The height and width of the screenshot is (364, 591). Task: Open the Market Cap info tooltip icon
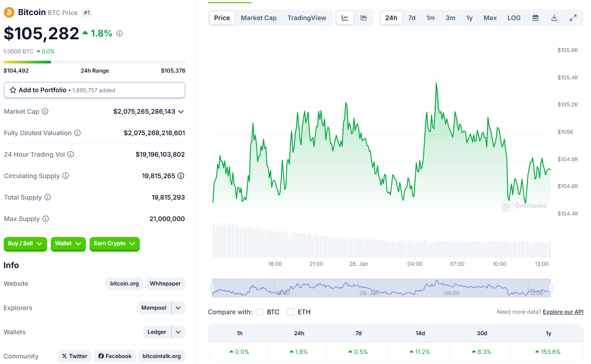pyautogui.click(x=45, y=111)
